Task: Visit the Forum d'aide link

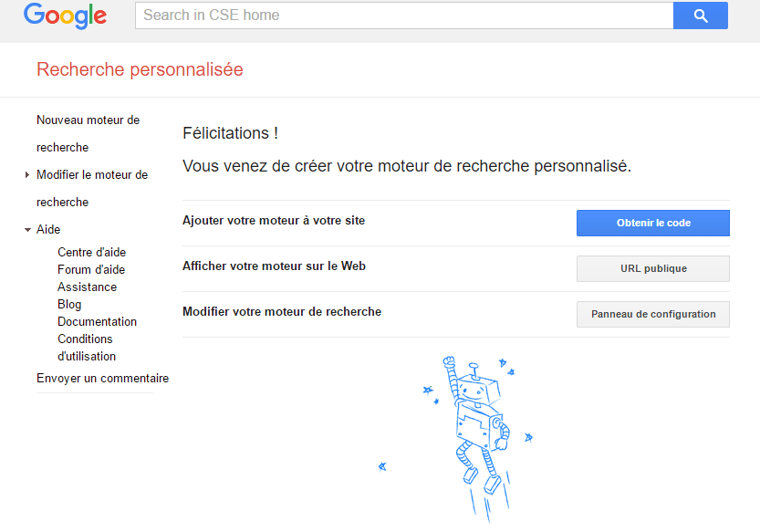Action: pos(91,269)
